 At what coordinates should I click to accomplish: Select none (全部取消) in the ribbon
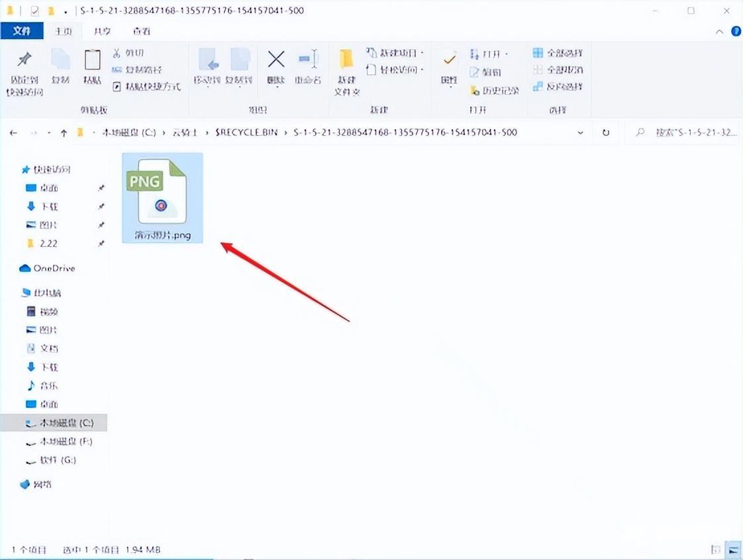558,70
